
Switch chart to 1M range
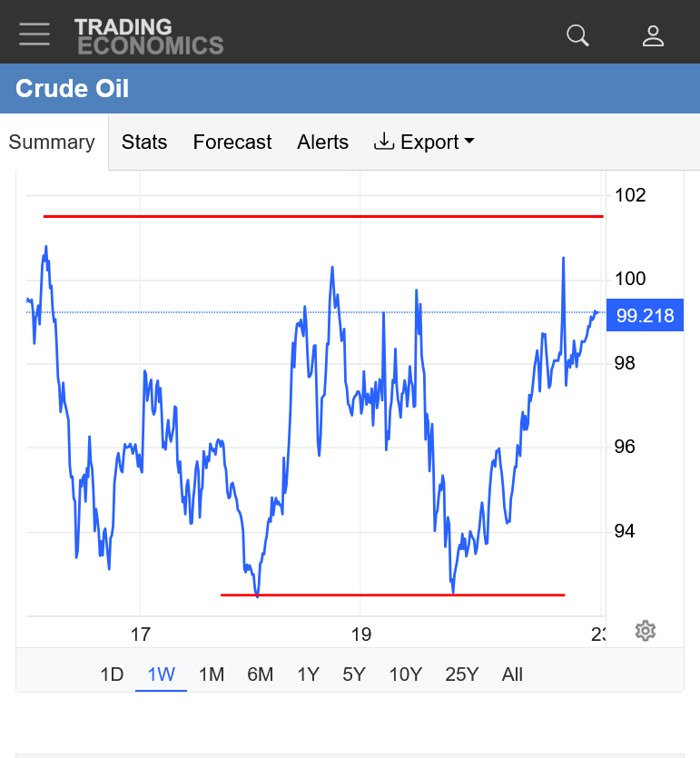pos(211,674)
